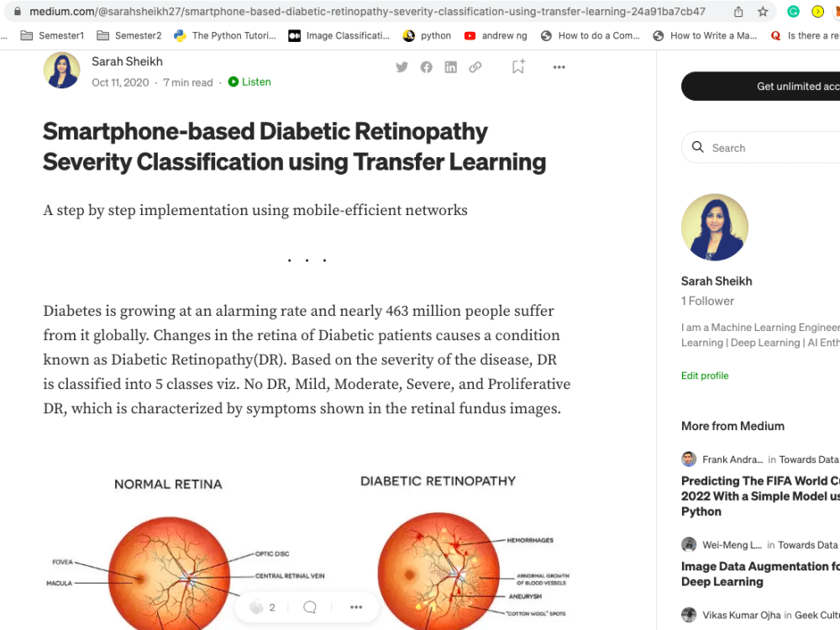The height and width of the screenshot is (630, 840).
Task: Save story with bookmark icon
Action: (518, 66)
